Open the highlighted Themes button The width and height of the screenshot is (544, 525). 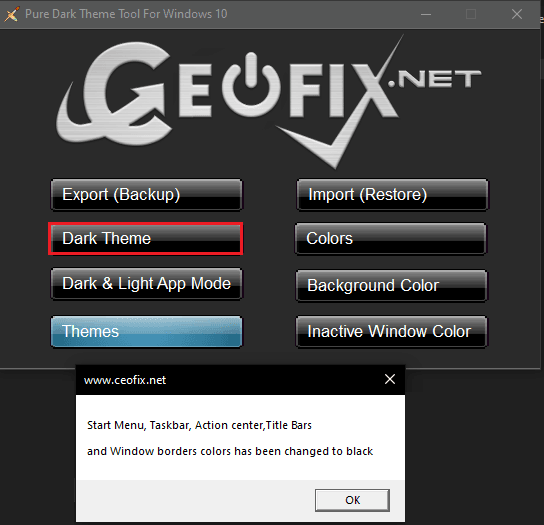tap(146, 331)
